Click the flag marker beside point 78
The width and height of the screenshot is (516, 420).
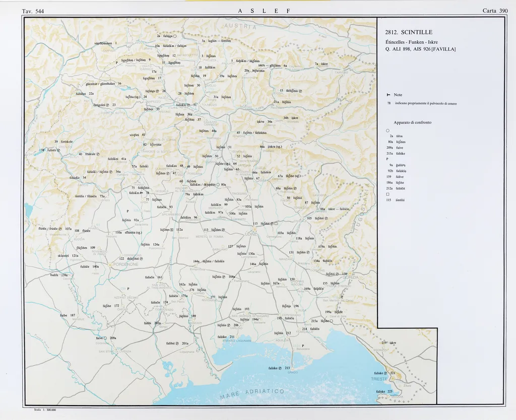(x=142, y=193)
